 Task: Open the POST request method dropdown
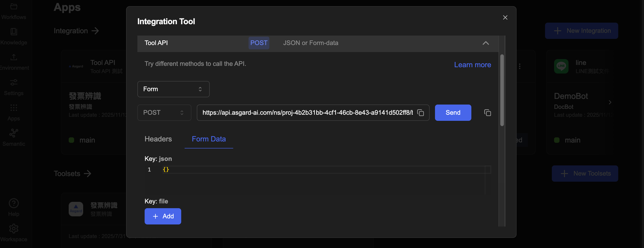(164, 113)
